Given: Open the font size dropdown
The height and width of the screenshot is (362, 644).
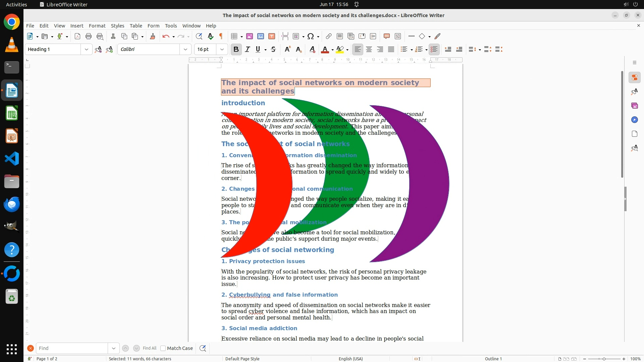Looking at the screenshot, I should pyautogui.click(x=222, y=49).
